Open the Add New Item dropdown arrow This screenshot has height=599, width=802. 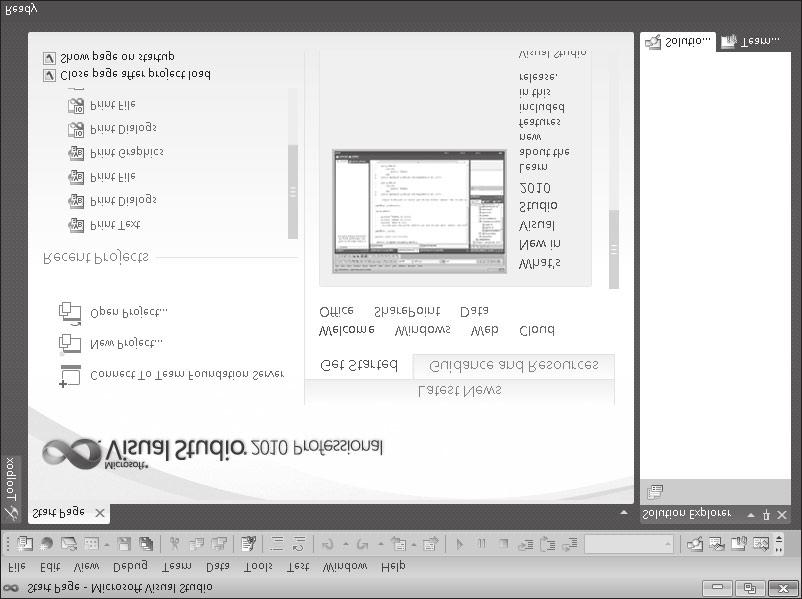107,545
